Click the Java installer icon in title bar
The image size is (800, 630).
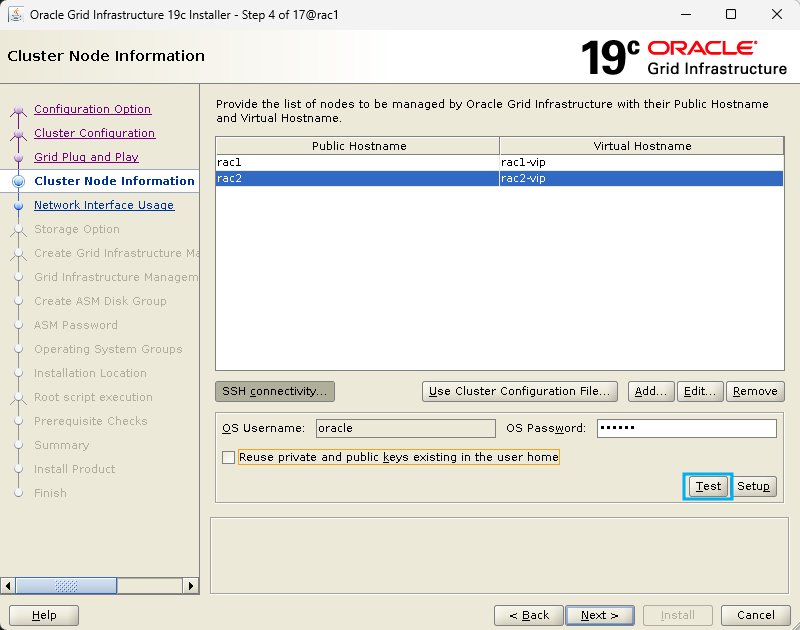16,14
